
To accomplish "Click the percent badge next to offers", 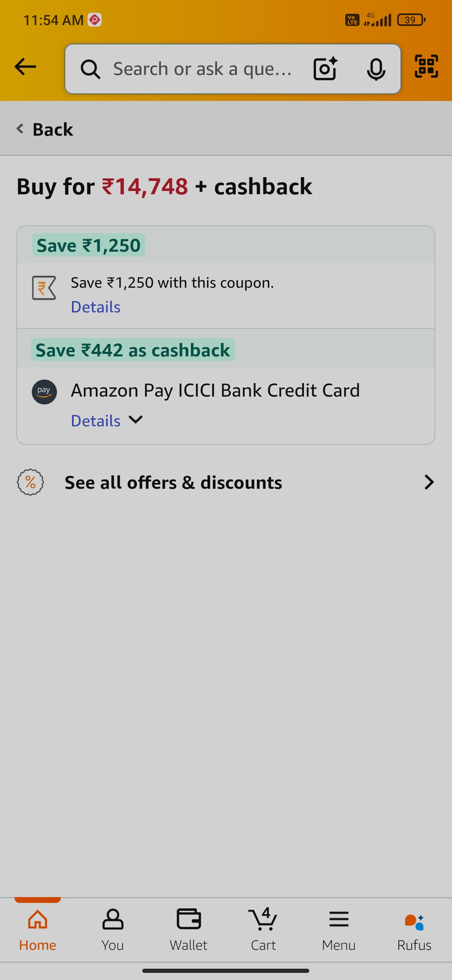I will click(30, 482).
